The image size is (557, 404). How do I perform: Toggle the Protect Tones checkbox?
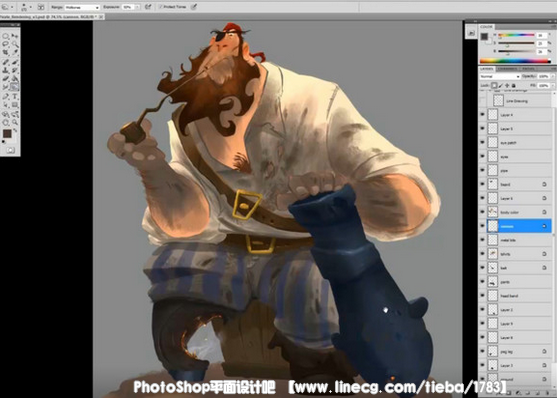pyautogui.click(x=161, y=7)
